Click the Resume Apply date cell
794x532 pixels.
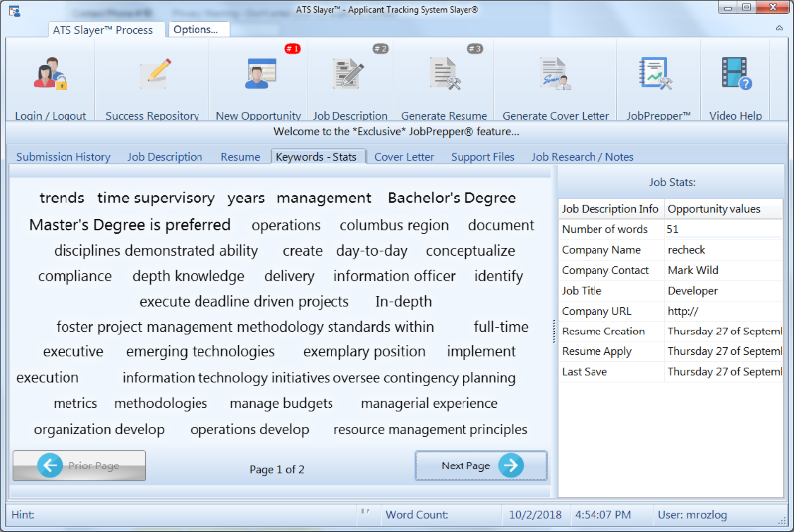[724, 351]
